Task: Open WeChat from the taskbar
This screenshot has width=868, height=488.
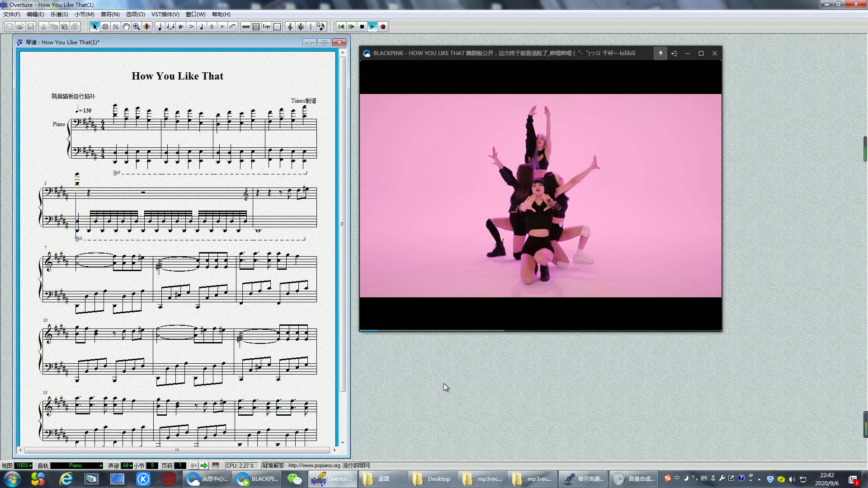Action: click(295, 479)
